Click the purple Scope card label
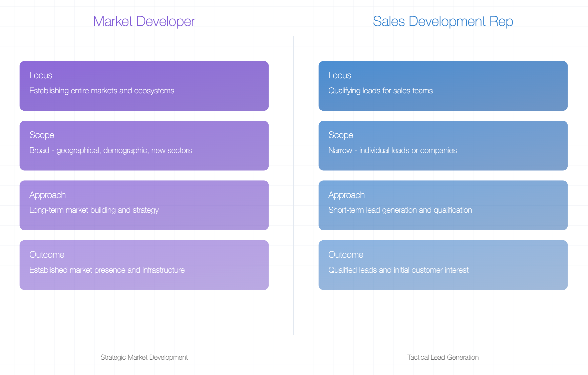Viewport: 588px width, 375px height. [x=42, y=135]
